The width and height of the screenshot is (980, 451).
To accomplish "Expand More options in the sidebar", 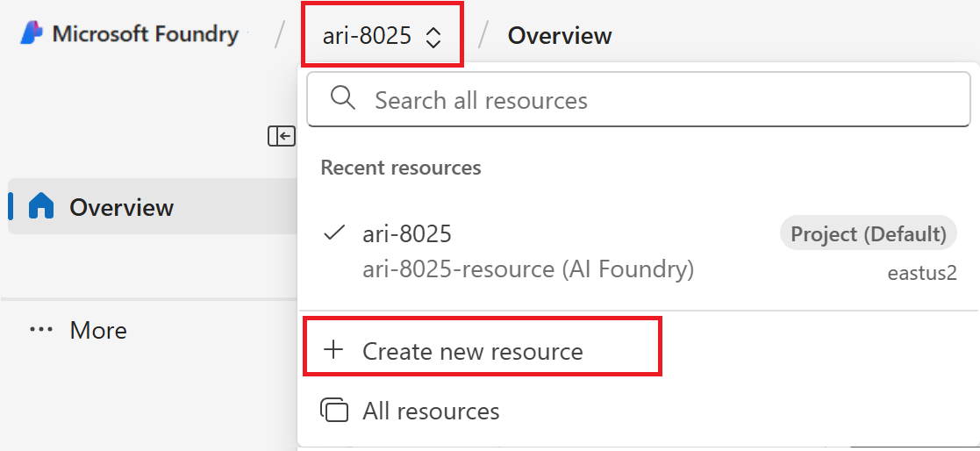I will [78, 330].
